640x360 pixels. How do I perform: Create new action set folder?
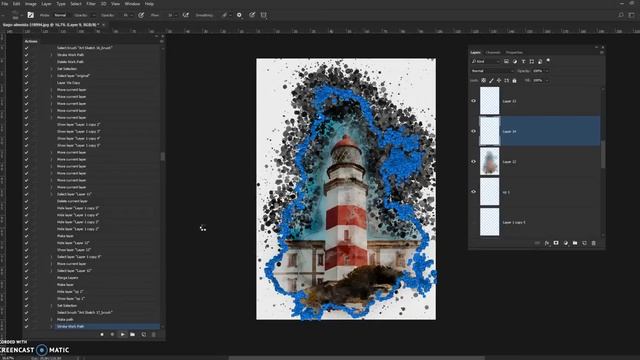pos(133,334)
